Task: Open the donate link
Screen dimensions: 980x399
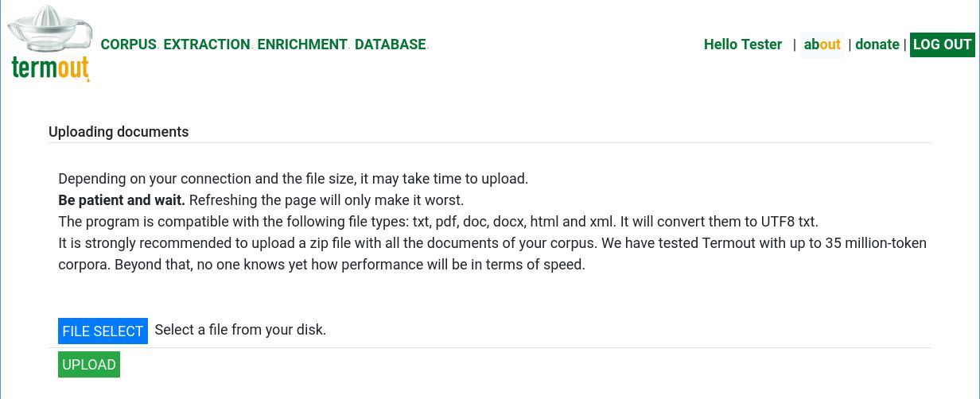Action: point(877,45)
